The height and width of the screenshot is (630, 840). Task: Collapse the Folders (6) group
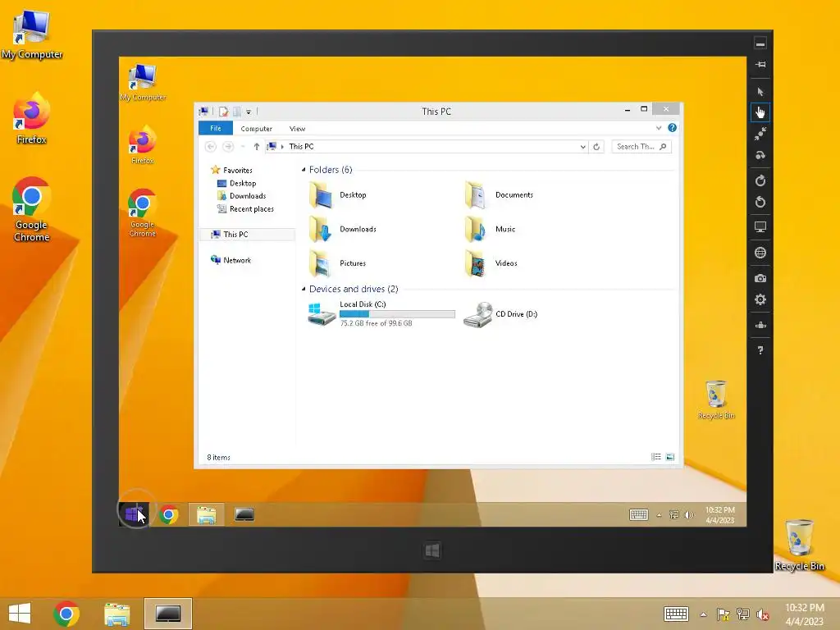304,170
